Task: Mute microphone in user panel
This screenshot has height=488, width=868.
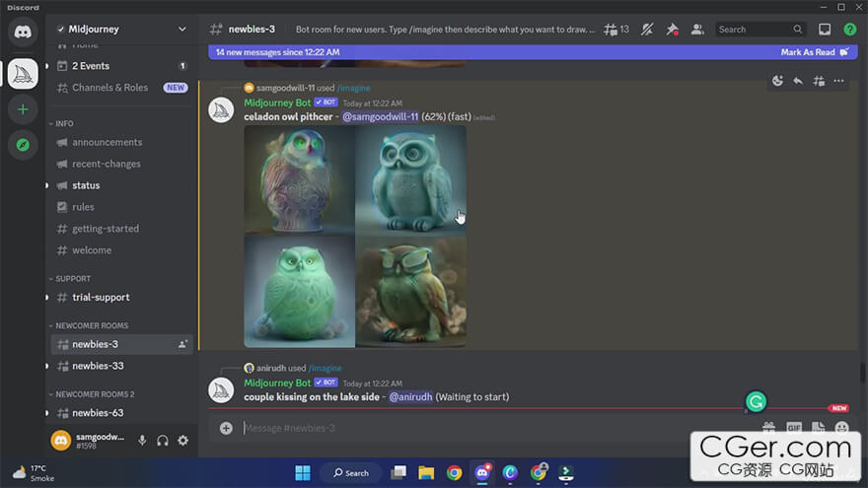Action: tap(142, 441)
